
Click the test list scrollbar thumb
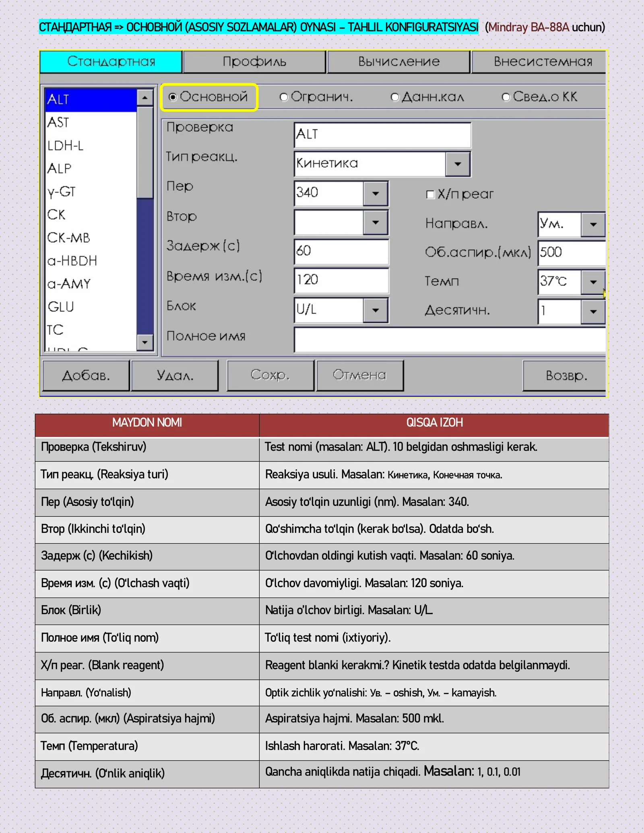point(144,153)
